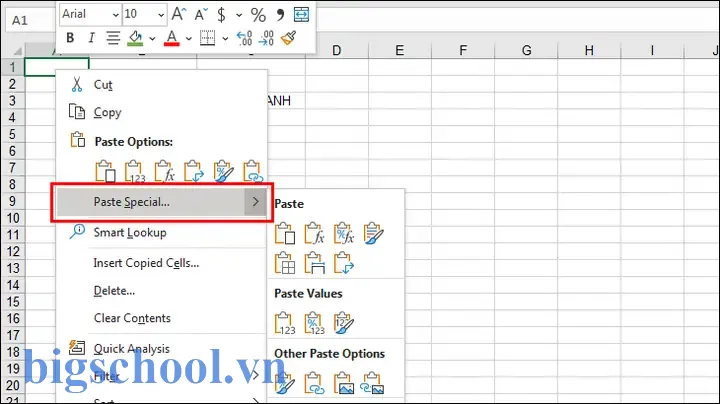Expand the Borders dropdown arrow

[225, 39]
